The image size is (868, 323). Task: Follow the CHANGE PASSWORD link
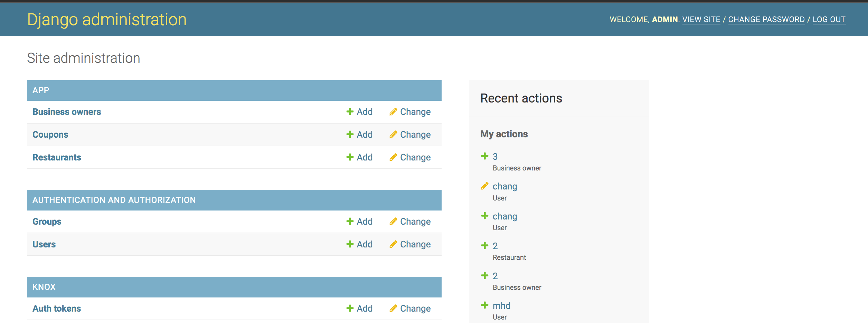[766, 20]
